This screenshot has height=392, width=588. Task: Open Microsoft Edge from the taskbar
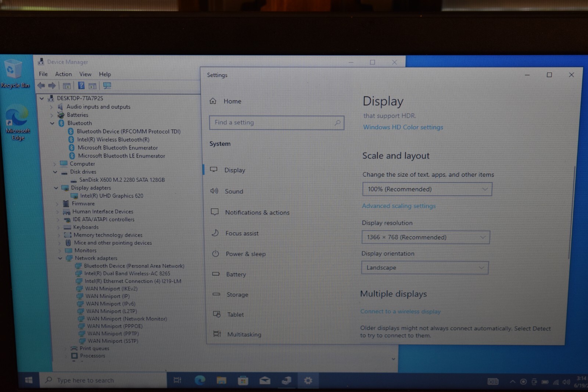pyautogui.click(x=200, y=380)
